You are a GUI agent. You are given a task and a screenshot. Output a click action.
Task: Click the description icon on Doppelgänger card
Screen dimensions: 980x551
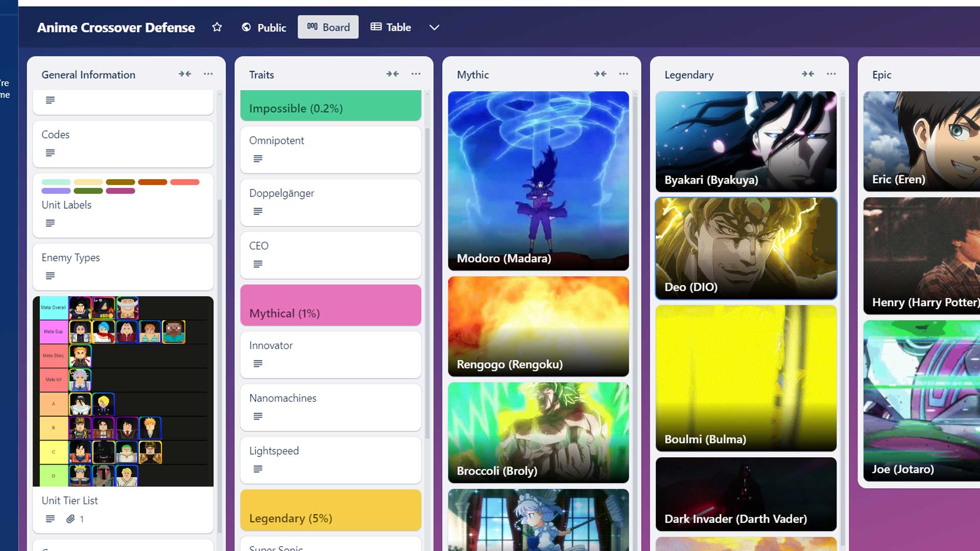(258, 212)
